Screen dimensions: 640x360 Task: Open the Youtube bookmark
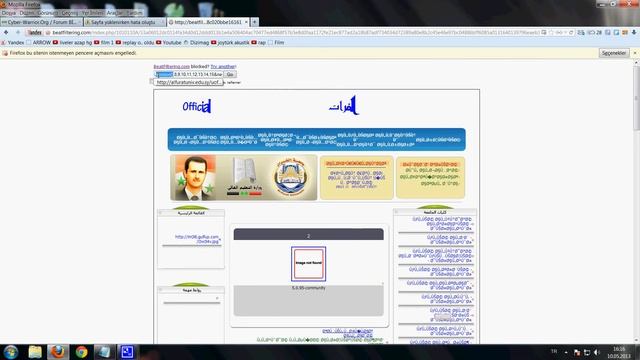coord(169,42)
